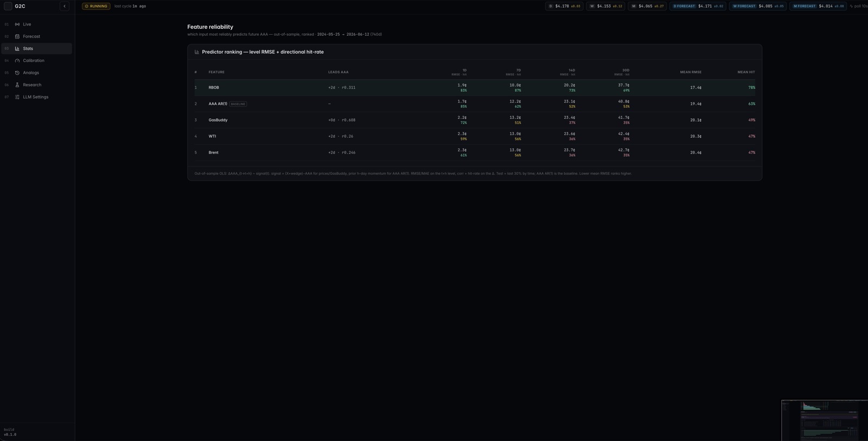Click RBOB's 14D RMSE 20.2¢
868x441 pixels.
tap(570, 85)
